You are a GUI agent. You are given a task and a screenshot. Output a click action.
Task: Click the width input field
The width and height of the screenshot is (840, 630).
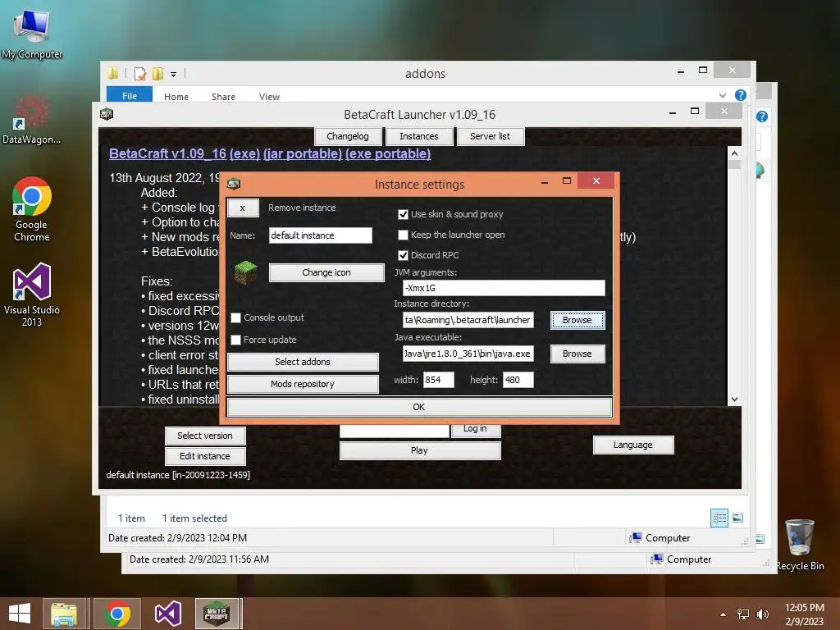pyautogui.click(x=438, y=380)
